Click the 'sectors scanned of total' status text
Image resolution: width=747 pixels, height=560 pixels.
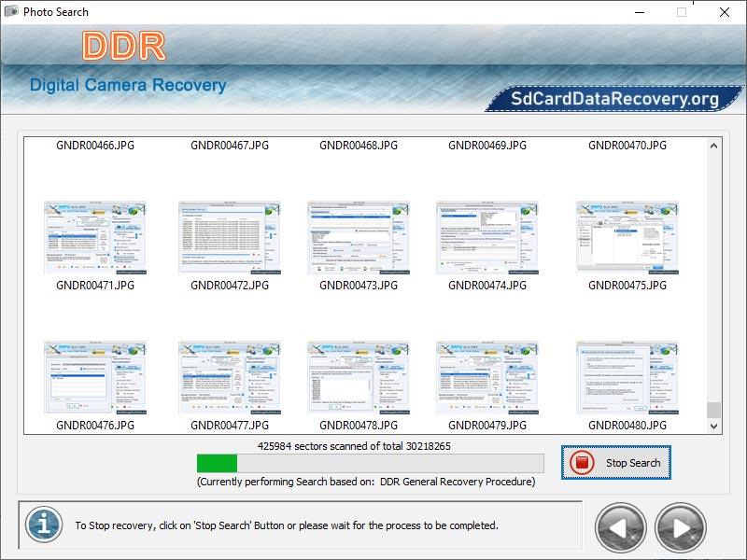pyautogui.click(x=354, y=446)
